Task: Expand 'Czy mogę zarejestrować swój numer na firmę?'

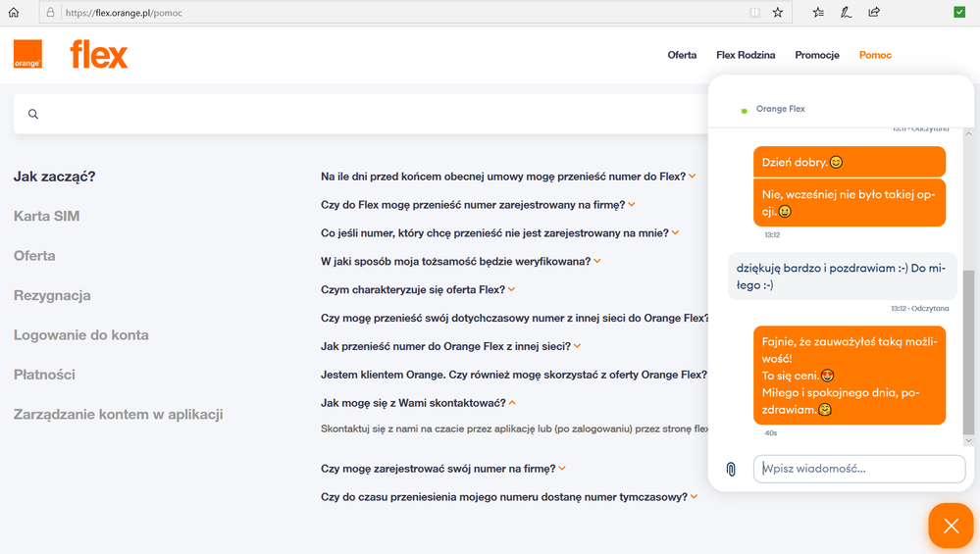Action: point(443,469)
